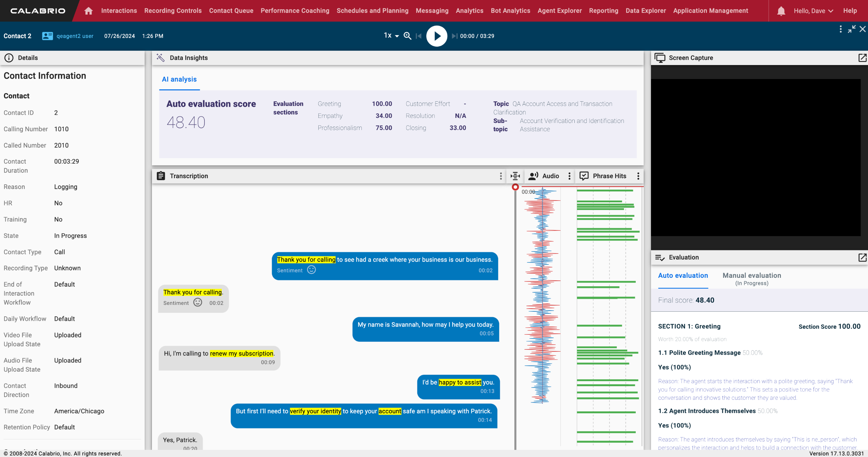Pop out the Screen Capture panel

(x=862, y=58)
